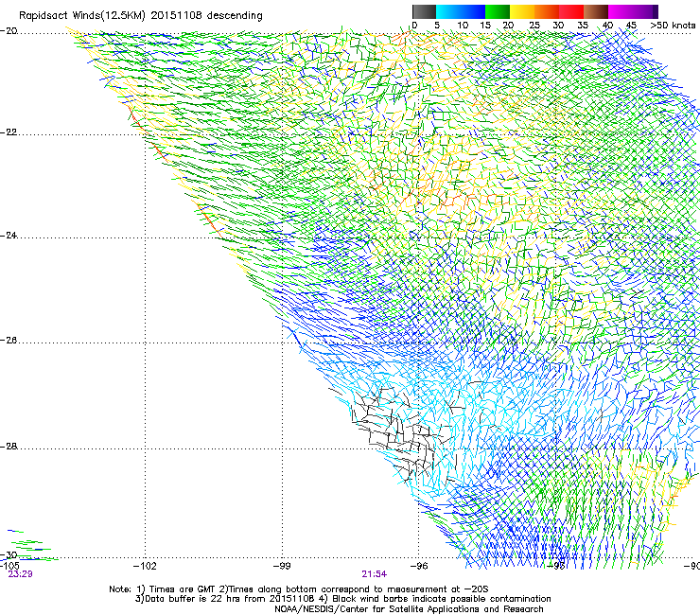The image size is (700, 615).
Task: Click the '-22' latitude axis label
Action: click(9, 132)
